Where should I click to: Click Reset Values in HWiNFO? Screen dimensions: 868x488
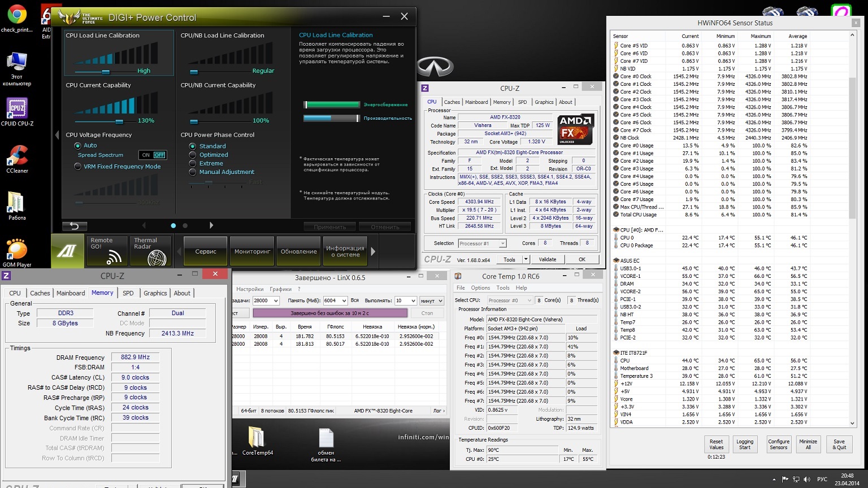click(x=716, y=445)
